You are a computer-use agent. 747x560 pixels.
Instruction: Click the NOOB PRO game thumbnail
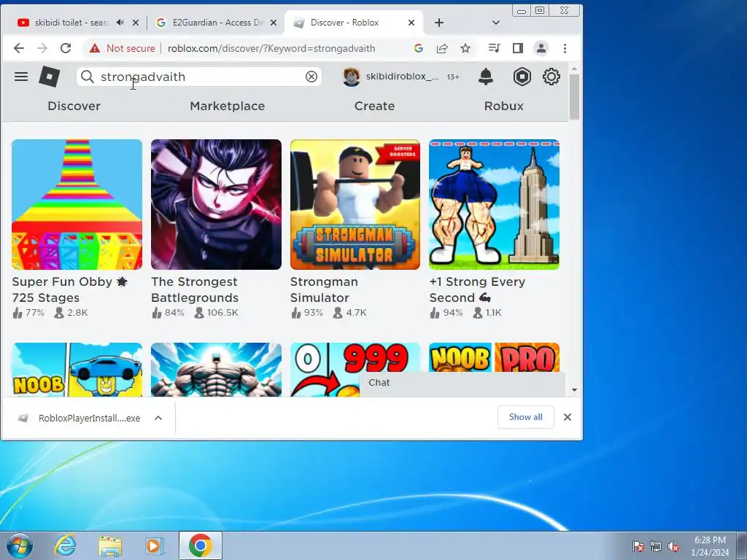(x=494, y=357)
